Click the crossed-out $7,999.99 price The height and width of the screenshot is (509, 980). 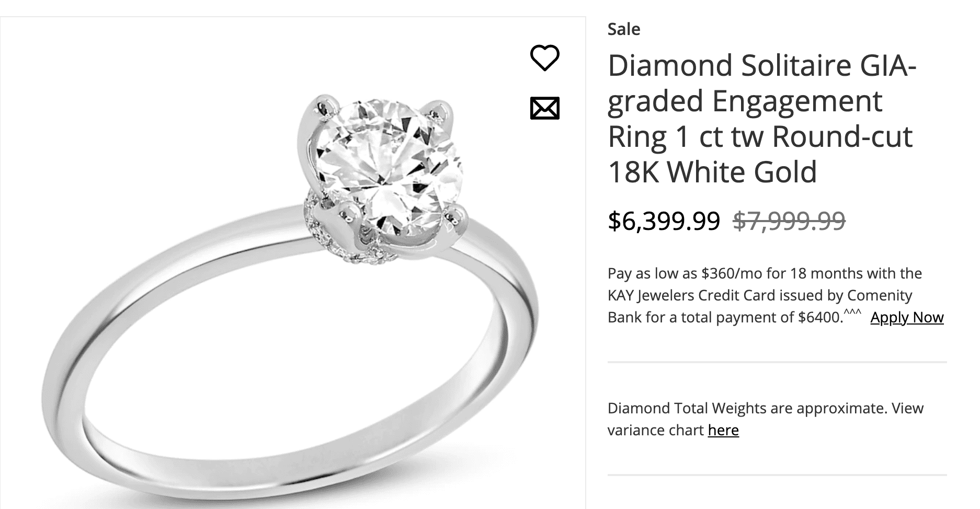pos(789,221)
